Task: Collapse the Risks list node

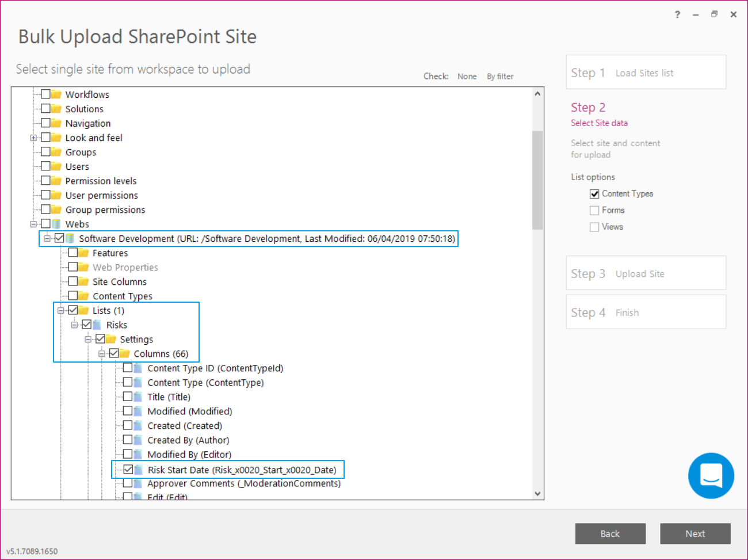Action: point(75,325)
